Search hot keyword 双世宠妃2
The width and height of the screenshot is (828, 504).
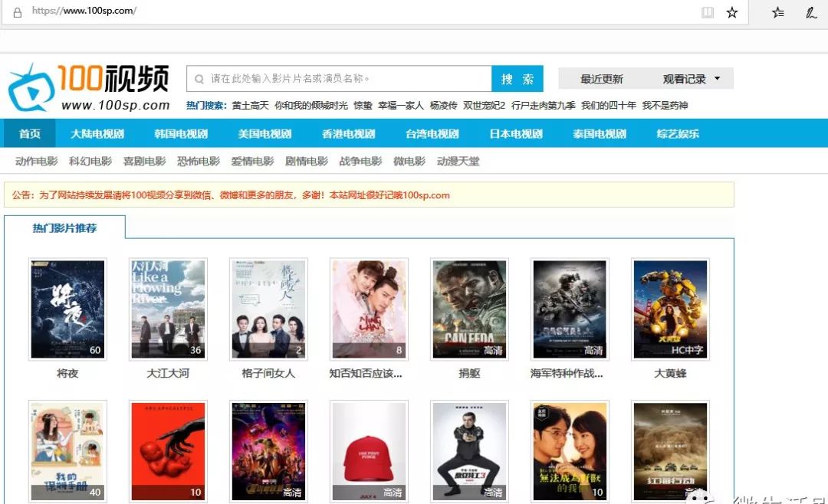(485, 106)
